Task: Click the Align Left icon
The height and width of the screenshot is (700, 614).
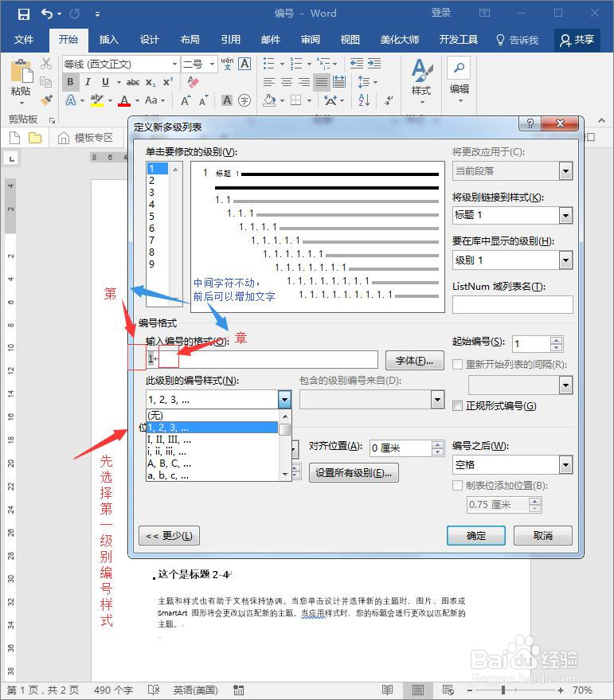Action: [x=269, y=82]
